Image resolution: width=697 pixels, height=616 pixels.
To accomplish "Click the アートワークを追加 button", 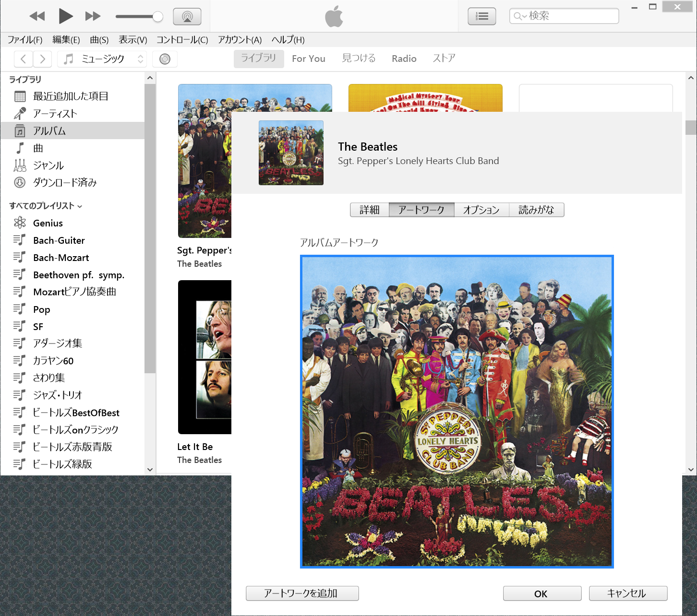I will (302, 593).
